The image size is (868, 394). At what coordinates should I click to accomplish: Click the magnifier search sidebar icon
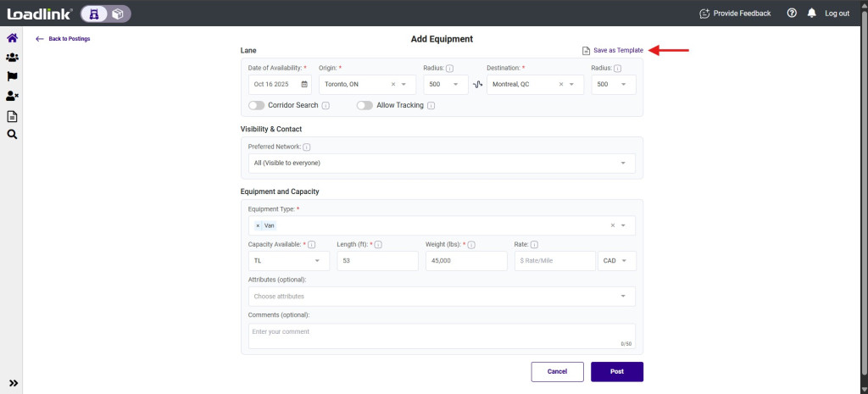pos(12,134)
